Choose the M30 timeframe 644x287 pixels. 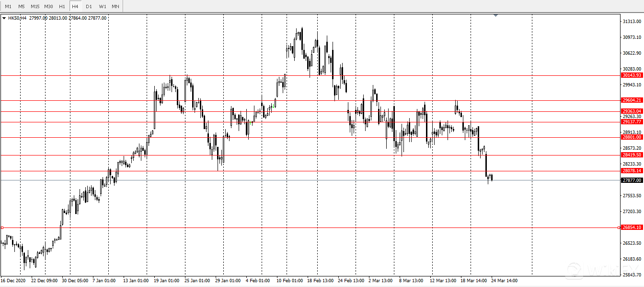48,6
